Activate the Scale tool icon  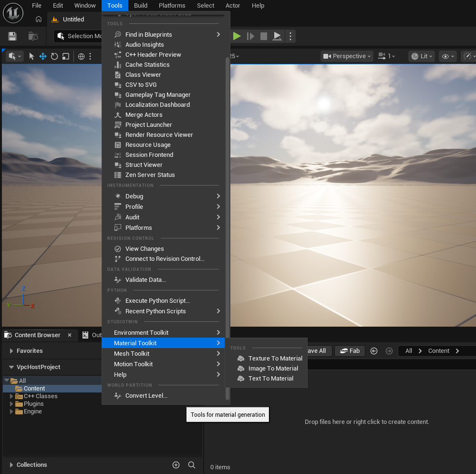(x=65, y=56)
